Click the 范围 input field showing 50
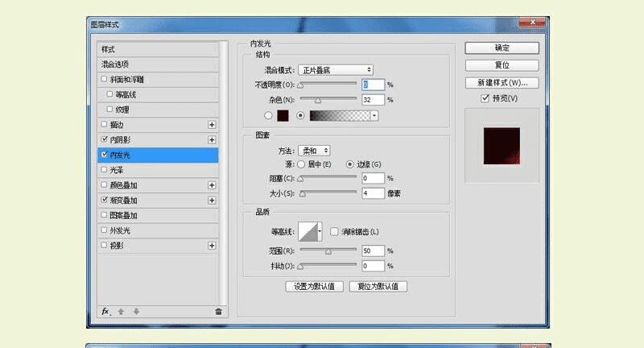The width and height of the screenshot is (644, 348). (373, 251)
